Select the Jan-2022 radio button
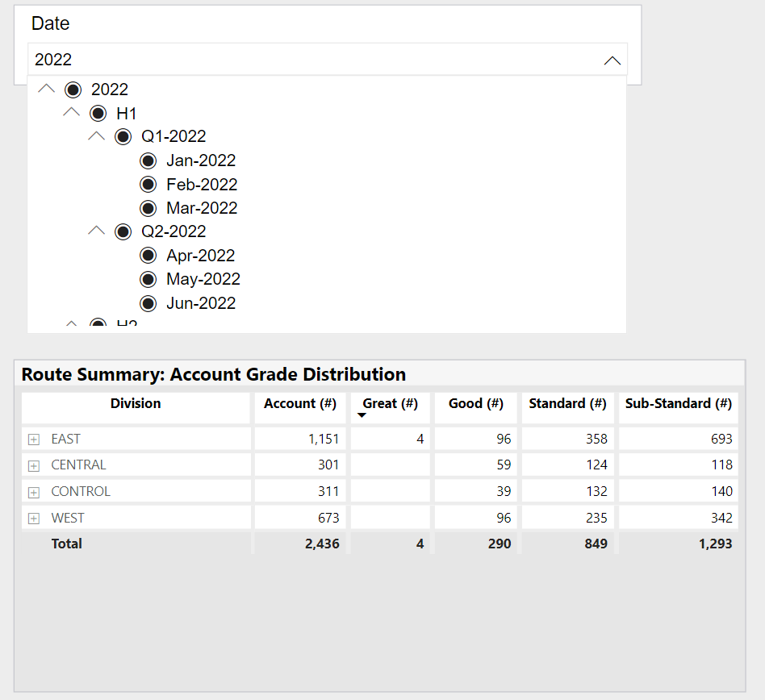The height and width of the screenshot is (700, 765). click(148, 160)
